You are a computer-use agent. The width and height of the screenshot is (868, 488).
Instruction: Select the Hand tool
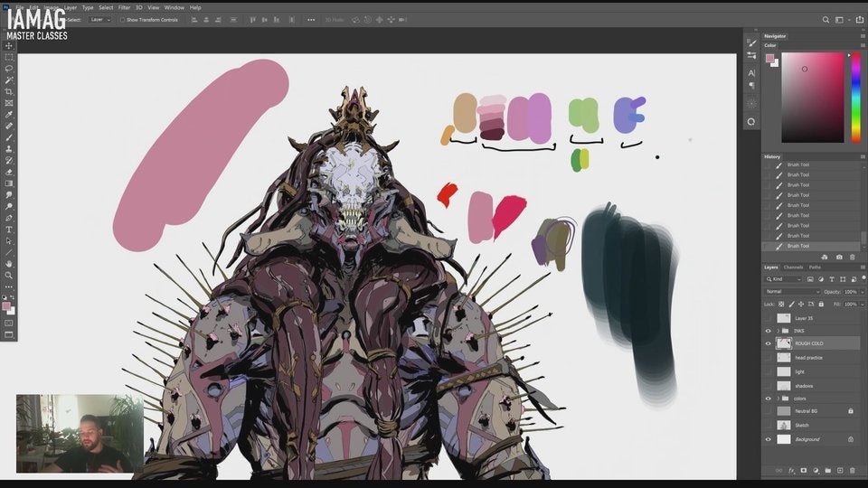pyautogui.click(x=9, y=264)
